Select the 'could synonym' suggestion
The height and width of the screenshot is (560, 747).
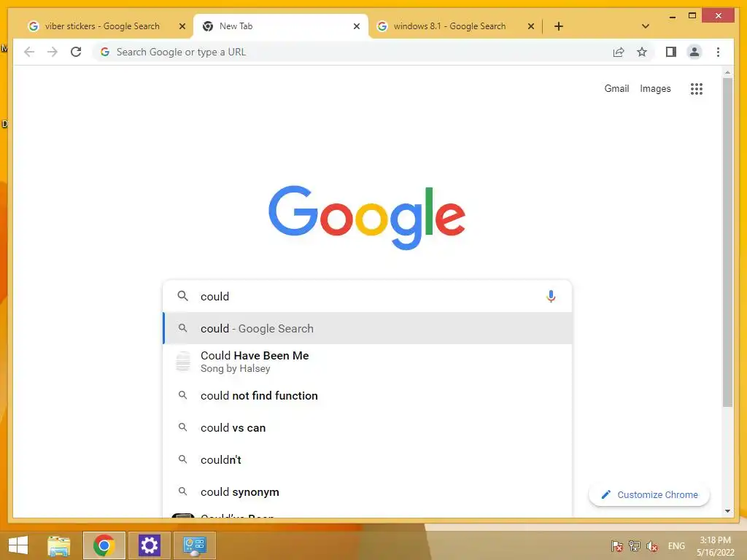pos(367,492)
